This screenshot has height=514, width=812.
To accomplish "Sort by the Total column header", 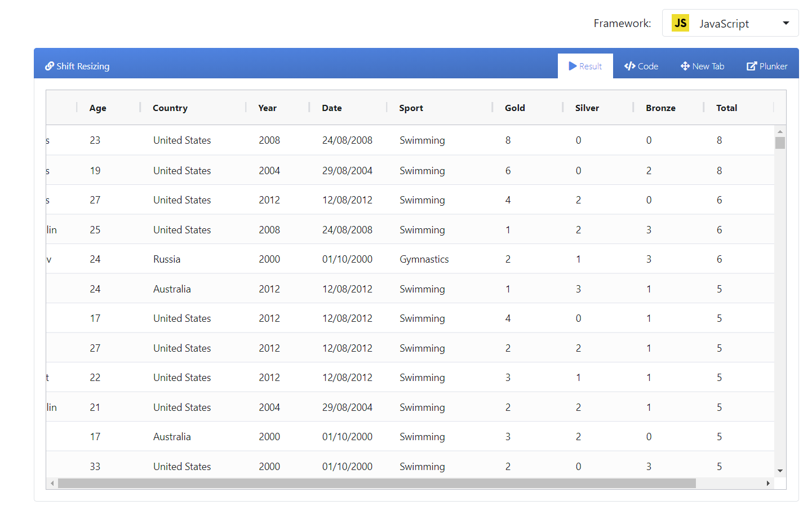I will (x=727, y=108).
